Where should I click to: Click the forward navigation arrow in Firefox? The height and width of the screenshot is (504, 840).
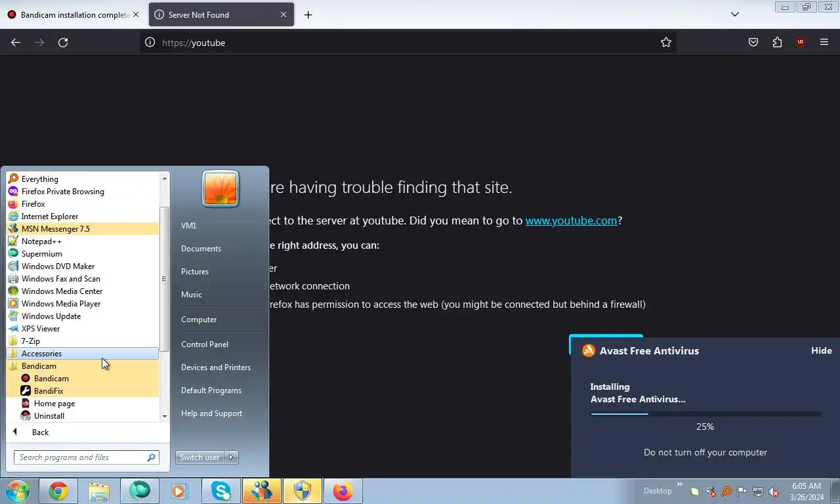[39, 43]
